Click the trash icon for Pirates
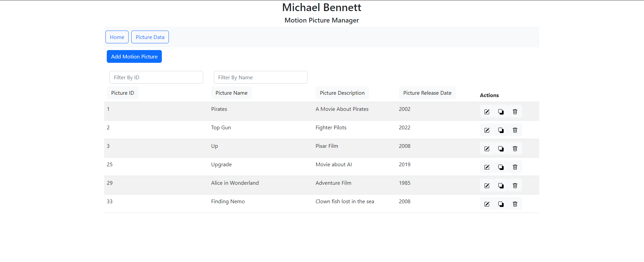The image size is (644, 262). tap(515, 112)
